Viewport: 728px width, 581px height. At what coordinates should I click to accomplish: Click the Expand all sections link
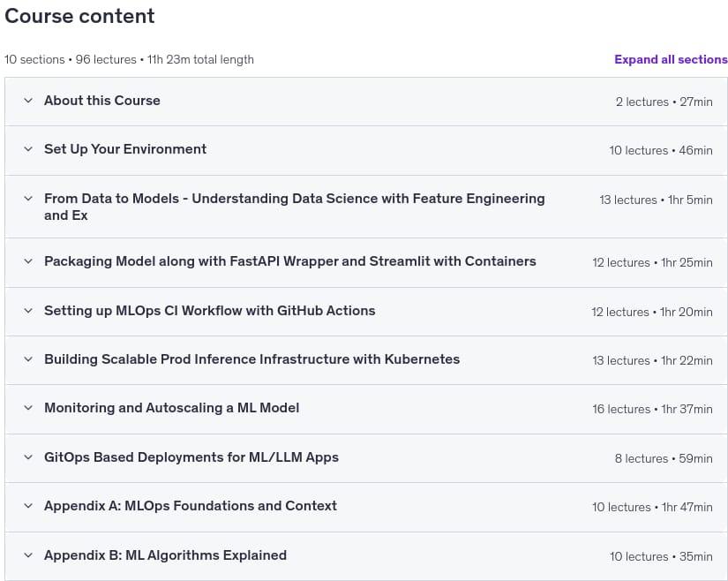click(671, 59)
